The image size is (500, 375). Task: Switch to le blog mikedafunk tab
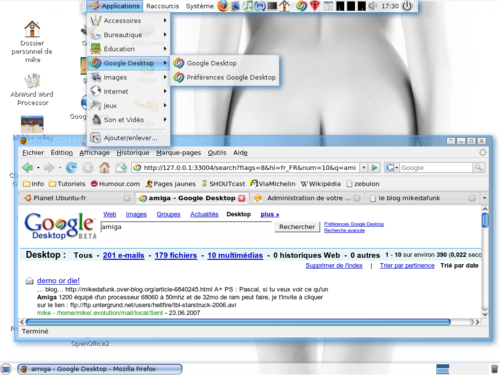point(422,198)
